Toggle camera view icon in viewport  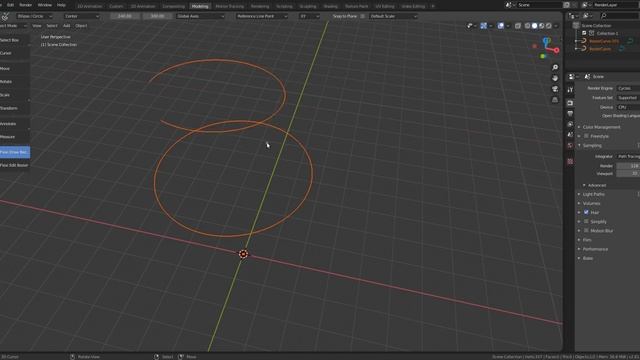point(555,89)
